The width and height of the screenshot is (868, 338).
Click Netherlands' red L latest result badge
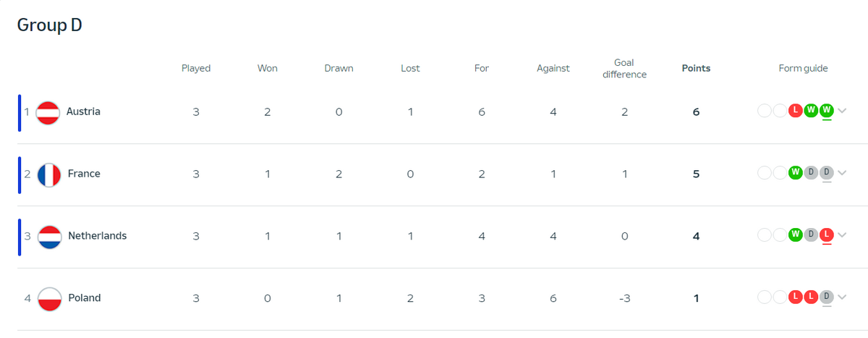point(827,235)
